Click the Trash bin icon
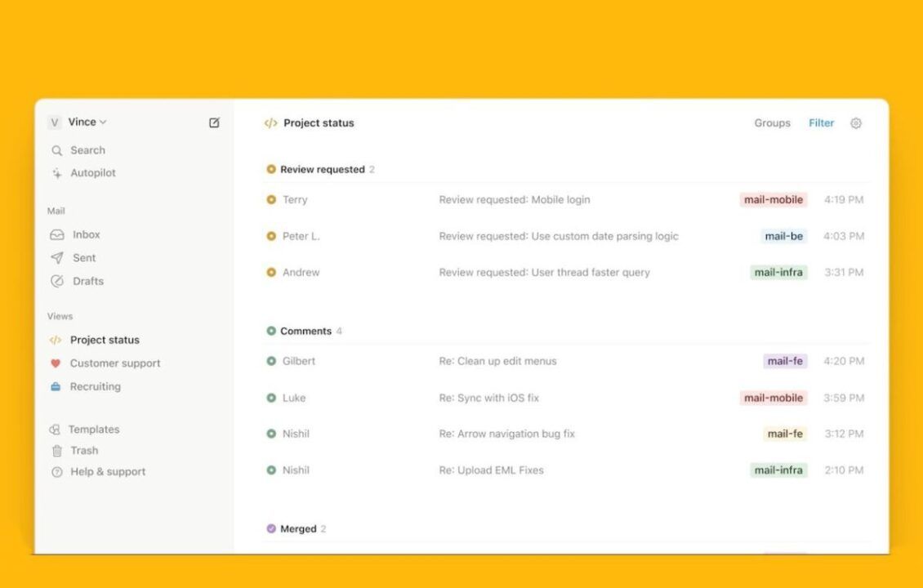923x588 pixels. pyautogui.click(x=56, y=451)
